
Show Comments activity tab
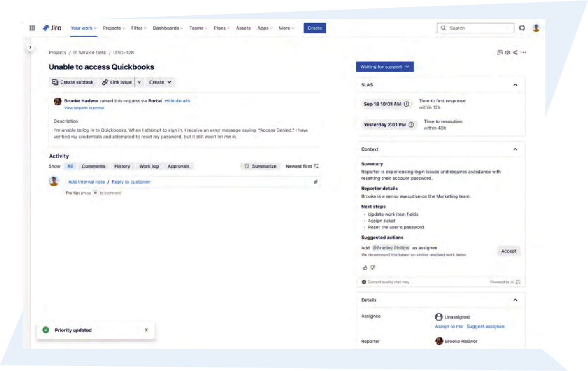pos(94,166)
